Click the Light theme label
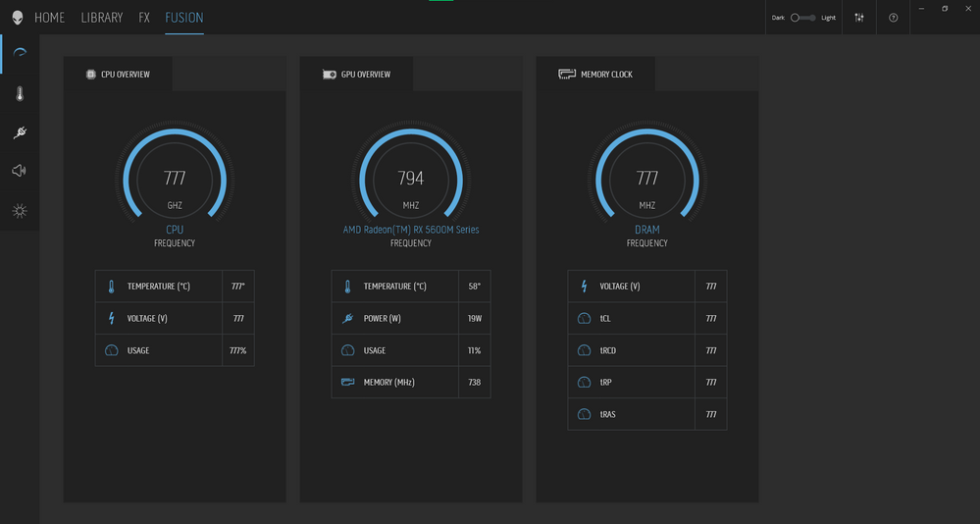This screenshot has width=980, height=524. [828, 18]
